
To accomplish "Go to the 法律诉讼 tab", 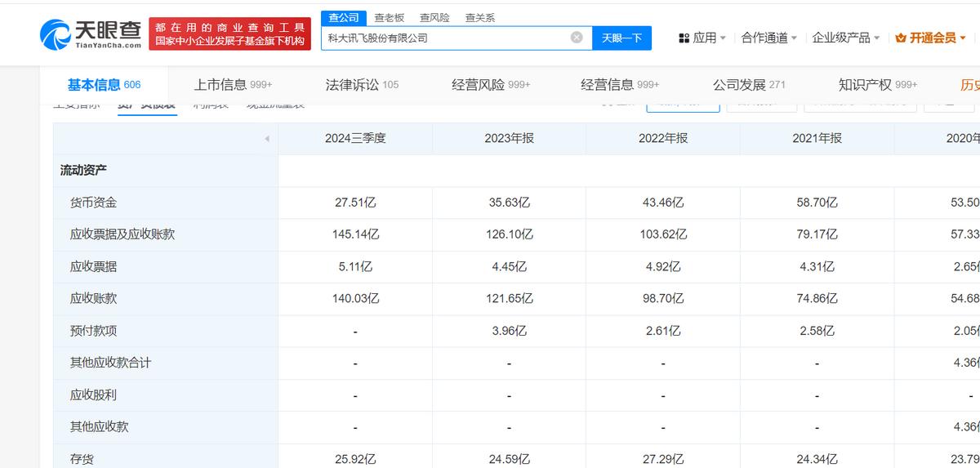I will point(362,85).
